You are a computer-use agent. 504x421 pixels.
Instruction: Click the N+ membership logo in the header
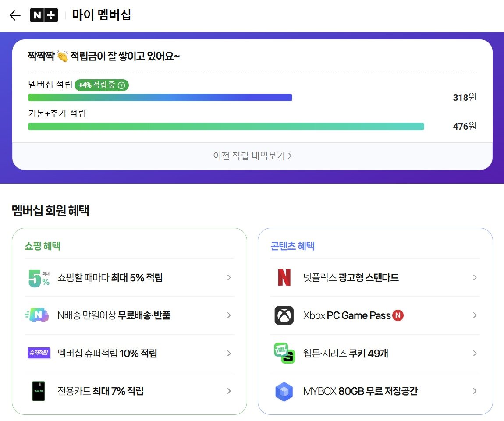click(x=44, y=15)
